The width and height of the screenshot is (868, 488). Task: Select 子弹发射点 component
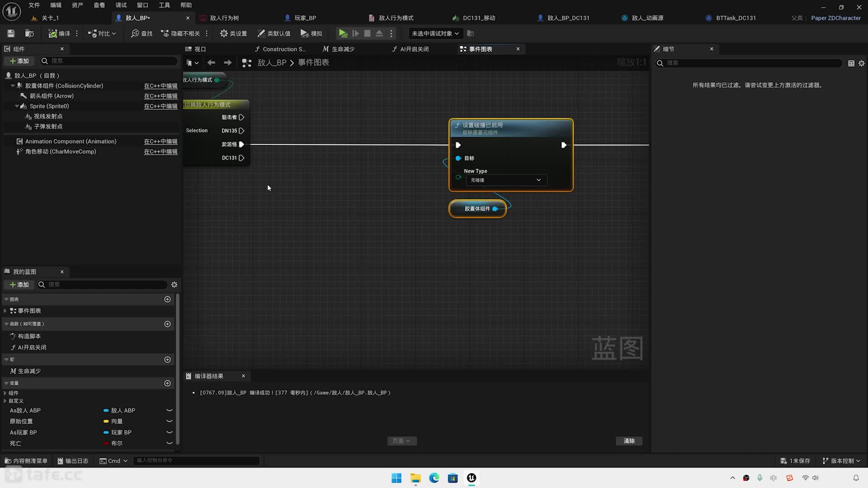click(48, 127)
